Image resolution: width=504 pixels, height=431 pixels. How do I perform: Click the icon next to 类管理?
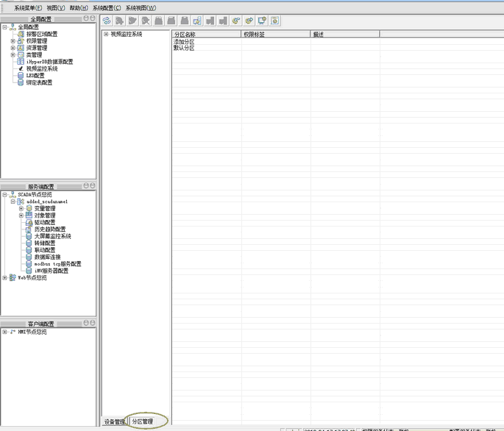pos(21,55)
